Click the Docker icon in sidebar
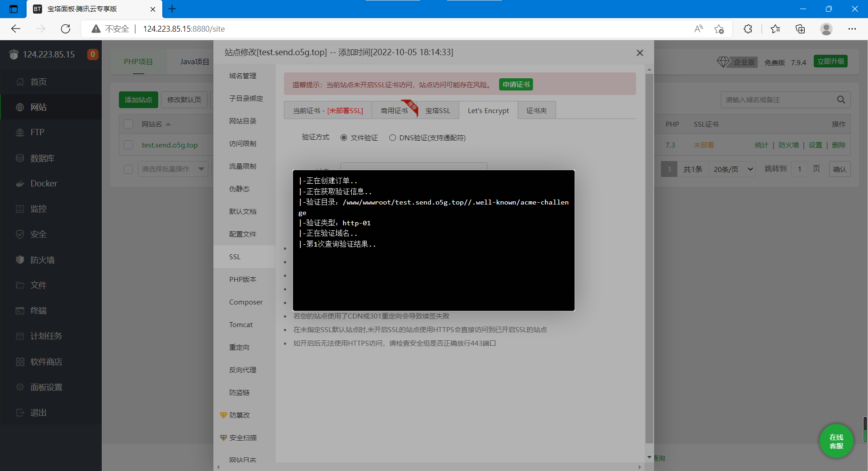Image resolution: width=868 pixels, height=471 pixels. tap(20, 184)
